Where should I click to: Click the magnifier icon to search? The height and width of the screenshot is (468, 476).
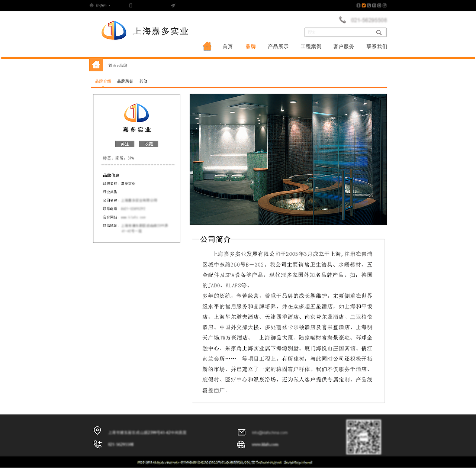tap(379, 32)
